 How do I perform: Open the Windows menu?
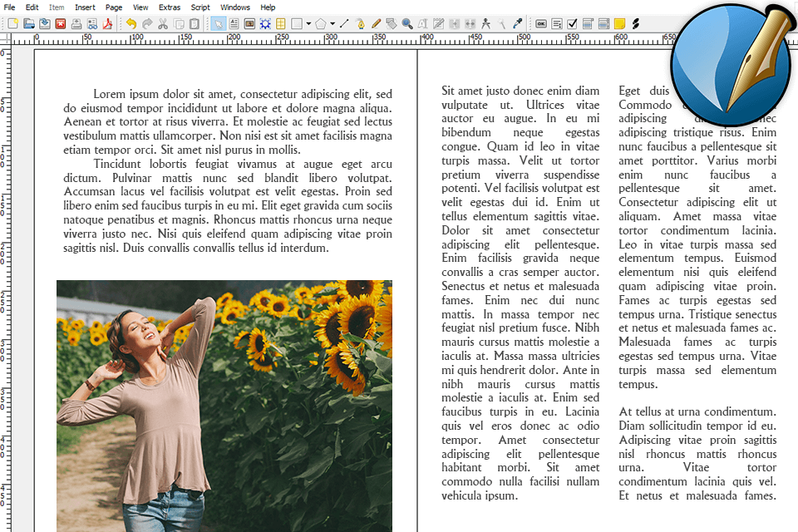point(235,7)
